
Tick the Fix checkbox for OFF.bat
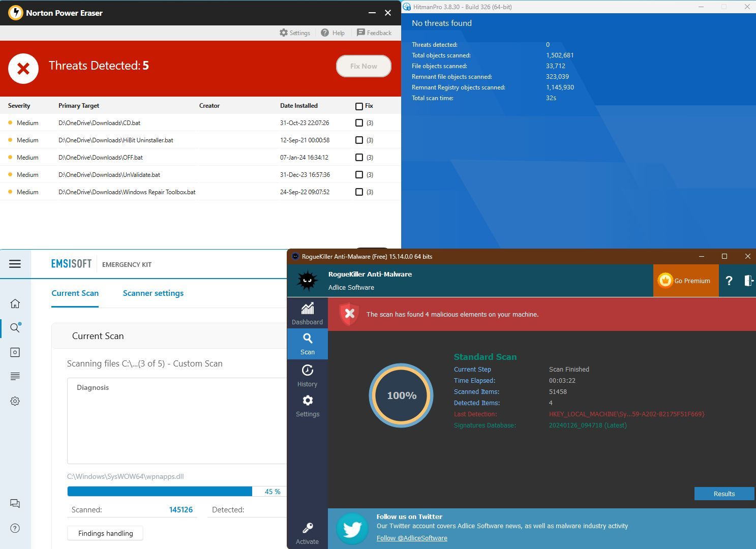[359, 158]
